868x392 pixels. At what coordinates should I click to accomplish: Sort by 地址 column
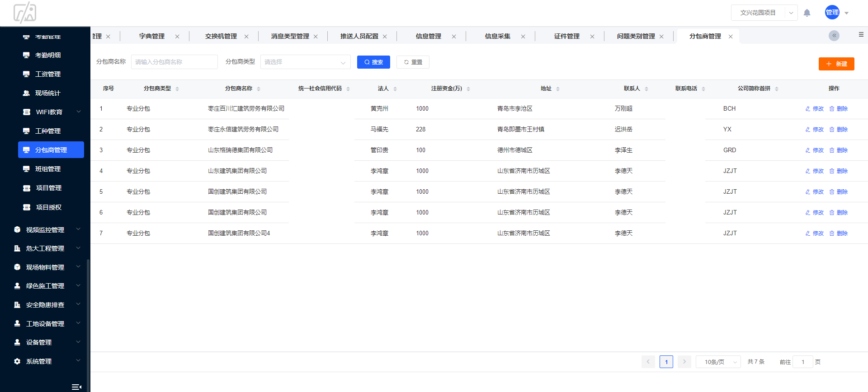(x=558, y=89)
